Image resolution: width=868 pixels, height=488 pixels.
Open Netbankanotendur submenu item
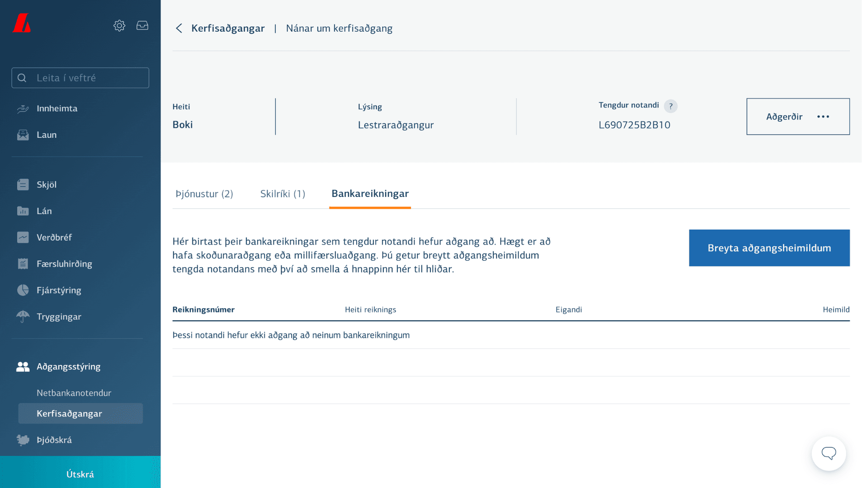pyautogui.click(x=74, y=393)
